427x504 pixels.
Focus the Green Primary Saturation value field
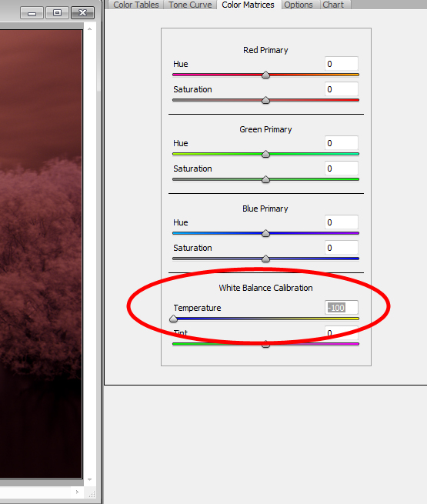point(342,169)
